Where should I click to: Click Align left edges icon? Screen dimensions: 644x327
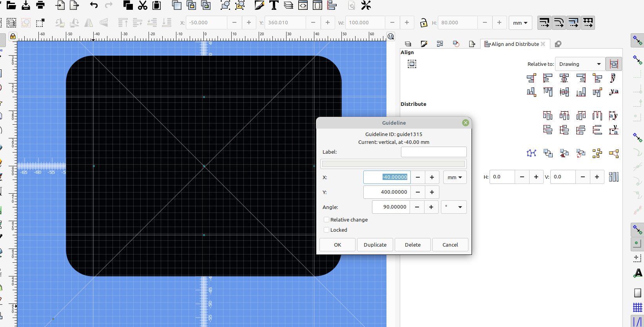coord(548,78)
